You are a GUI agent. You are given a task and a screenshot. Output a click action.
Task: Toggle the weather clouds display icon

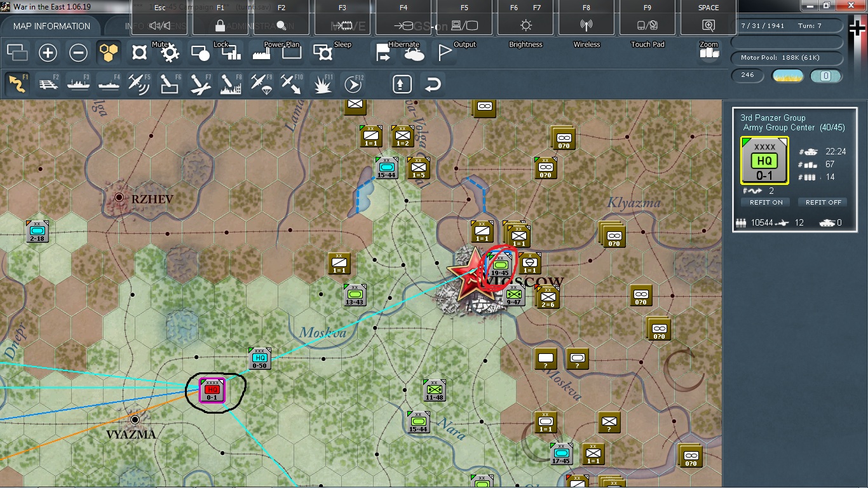[x=414, y=53]
